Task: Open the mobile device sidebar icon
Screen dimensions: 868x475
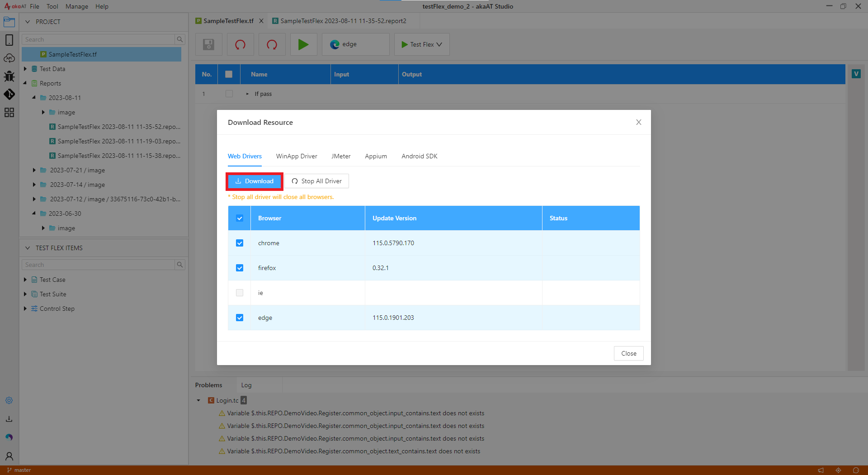Action: (9, 40)
